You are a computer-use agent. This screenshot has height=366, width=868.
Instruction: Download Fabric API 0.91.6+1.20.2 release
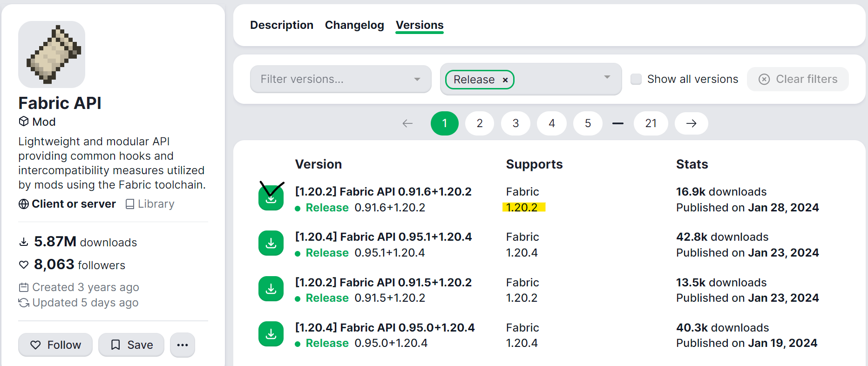click(x=271, y=198)
